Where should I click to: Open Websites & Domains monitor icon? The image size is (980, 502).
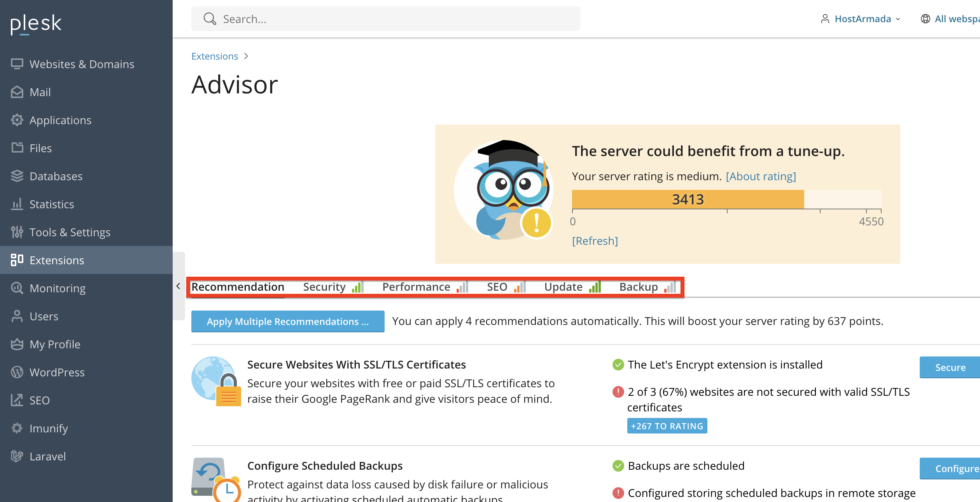17,64
